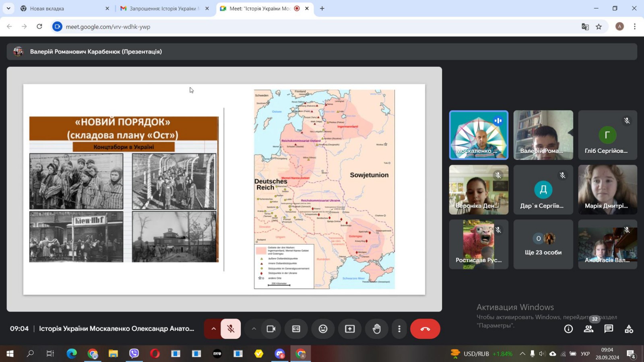Leave the call with red button
The image size is (644, 362).
[x=425, y=329]
